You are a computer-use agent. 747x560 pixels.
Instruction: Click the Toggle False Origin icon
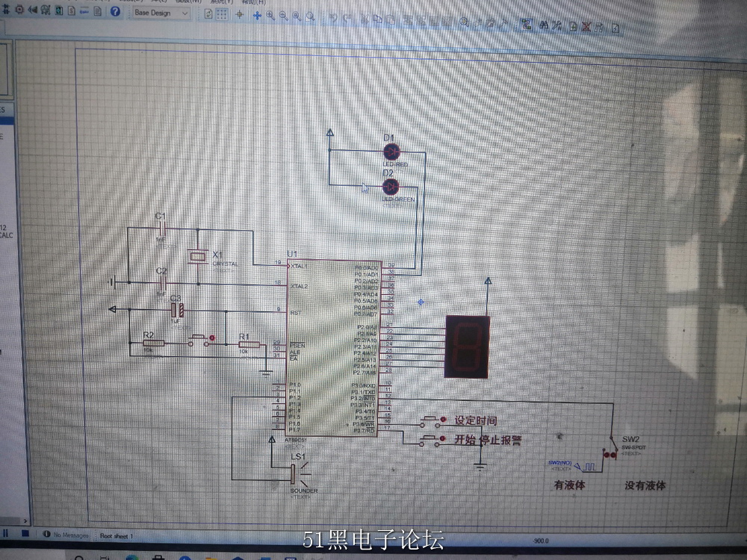(240, 15)
